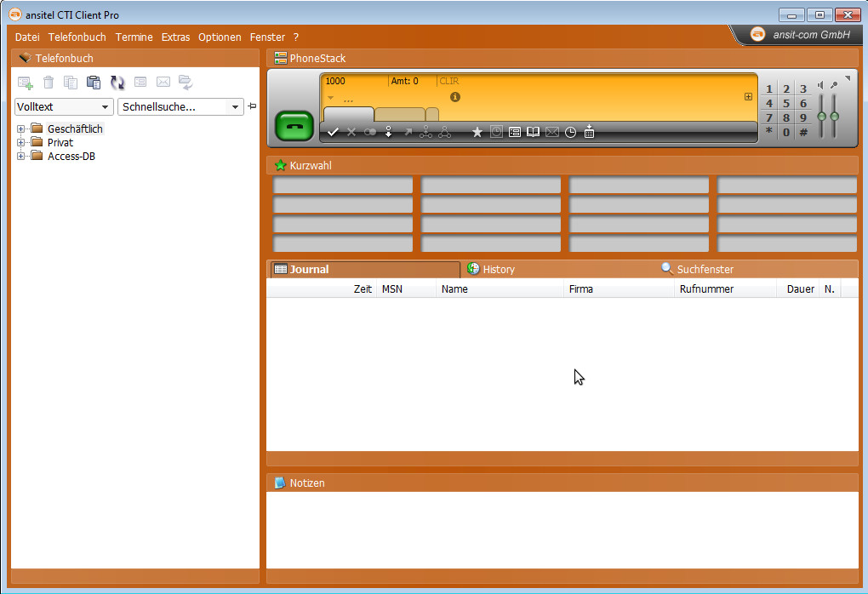868x594 pixels.
Task: Toggle the plus box in call display
Action: click(x=748, y=97)
